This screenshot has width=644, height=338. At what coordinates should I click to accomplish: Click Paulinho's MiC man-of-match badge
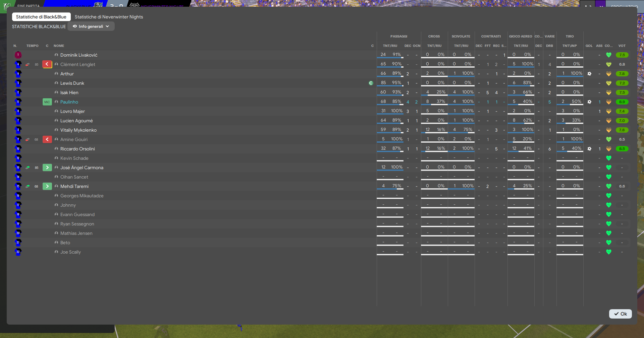47,102
